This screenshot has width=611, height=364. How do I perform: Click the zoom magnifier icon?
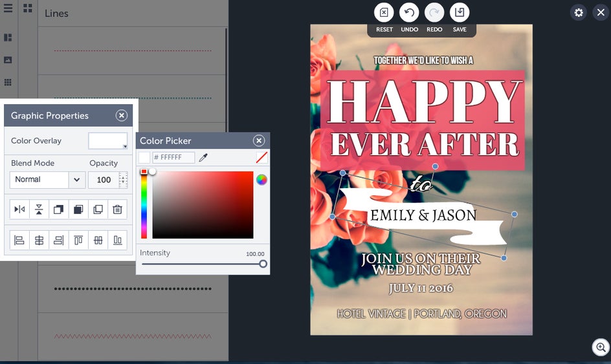(x=601, y=347)
